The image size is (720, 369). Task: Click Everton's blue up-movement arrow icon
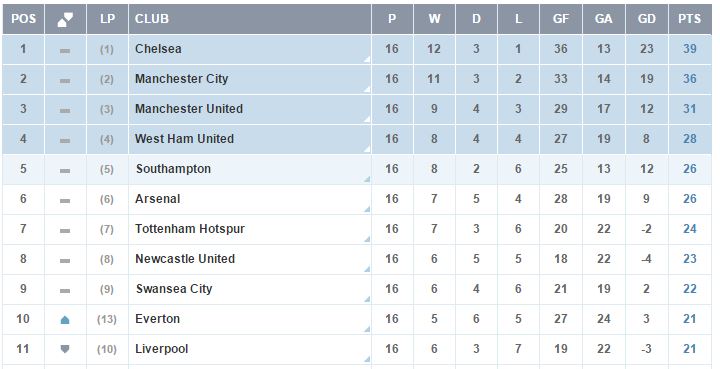pyautogui.click(x=65, y=320)
